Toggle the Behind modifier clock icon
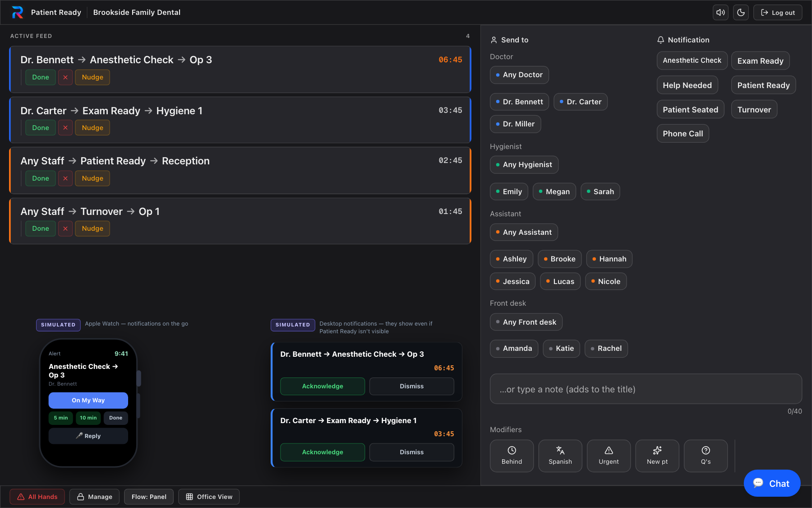 [x=512, y=456]
